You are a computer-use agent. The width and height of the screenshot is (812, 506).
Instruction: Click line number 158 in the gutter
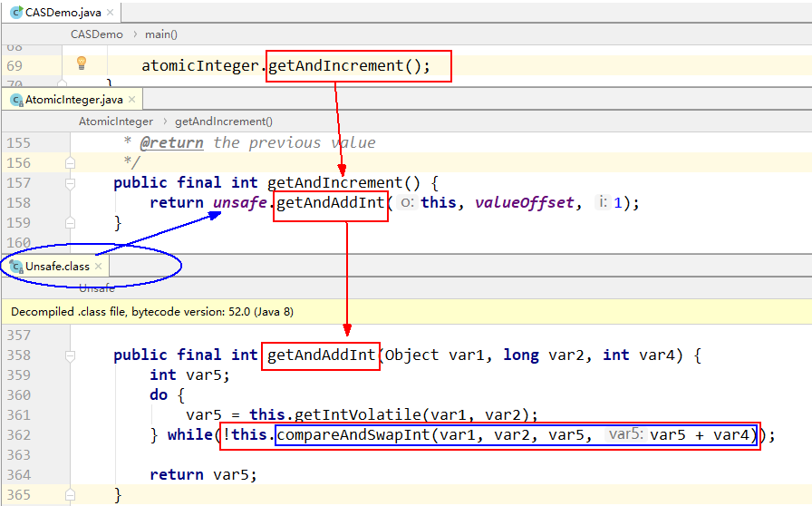click(19, 203)
